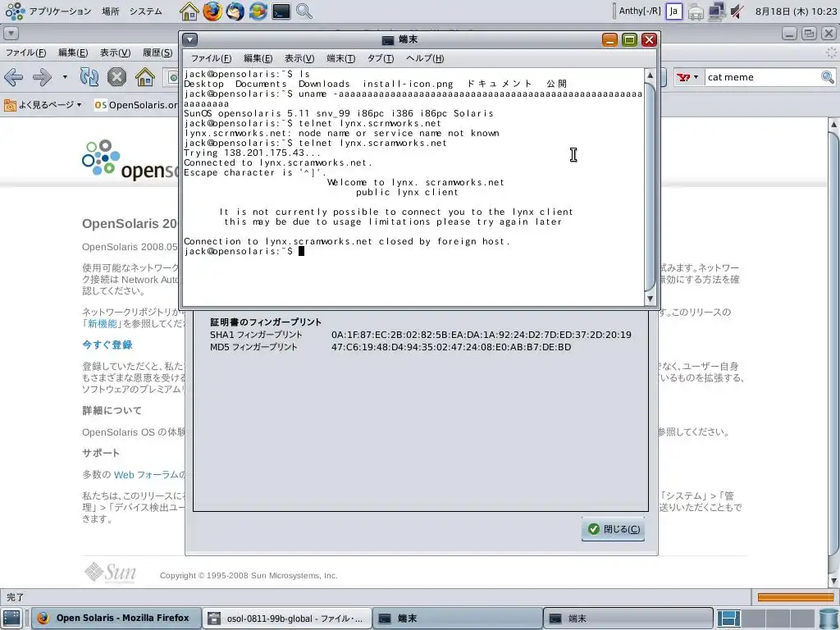Image resolution: width=840 pixels, height=630 pixels.
Task: Open Firefox ファイル(F) menu
Action: (x=25, y=52)
